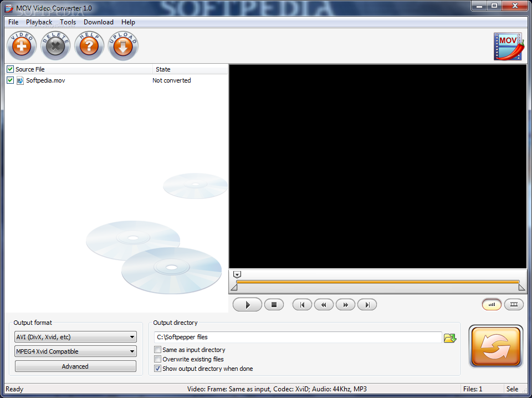Start conversion with orange convert button
The height and width of the screenshot is (398, 532).
click(x=495, y=346)
